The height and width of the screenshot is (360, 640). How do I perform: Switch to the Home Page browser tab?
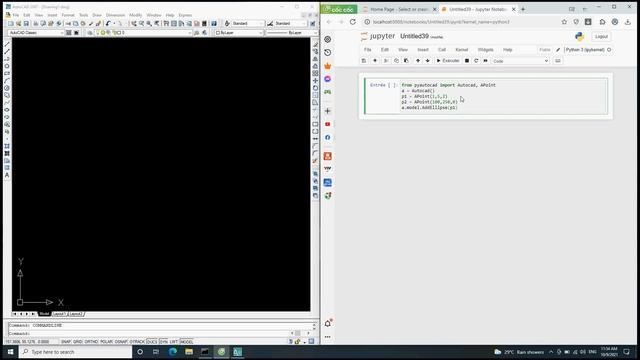pos(399,9)
